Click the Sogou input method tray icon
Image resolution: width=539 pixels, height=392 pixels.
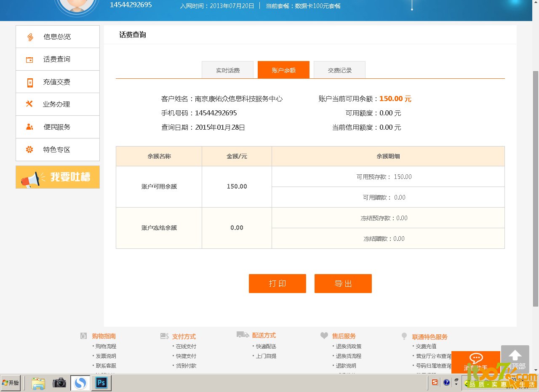tap(435, 382)
